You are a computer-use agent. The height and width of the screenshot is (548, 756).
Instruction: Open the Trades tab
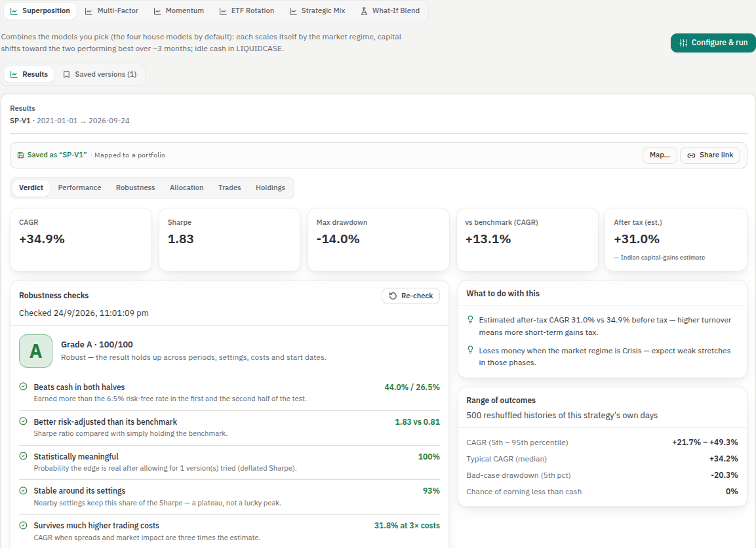click(x=229, y=188)
